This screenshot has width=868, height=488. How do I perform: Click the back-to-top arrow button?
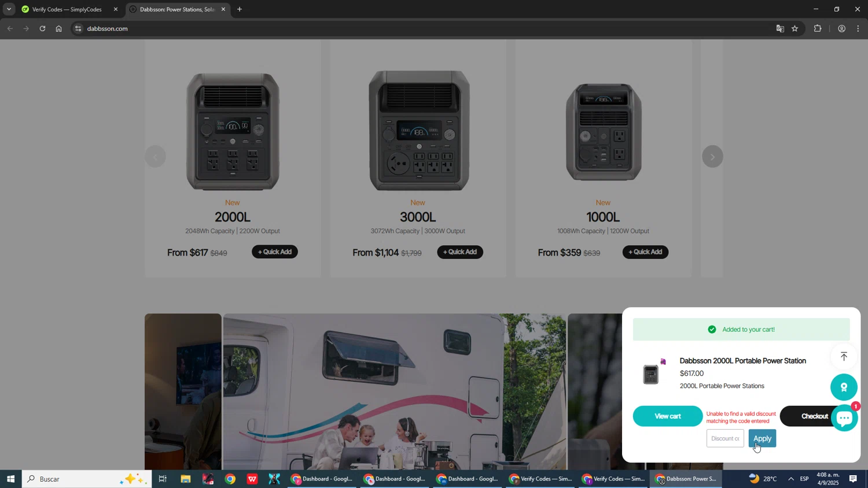tap(844, 356)
